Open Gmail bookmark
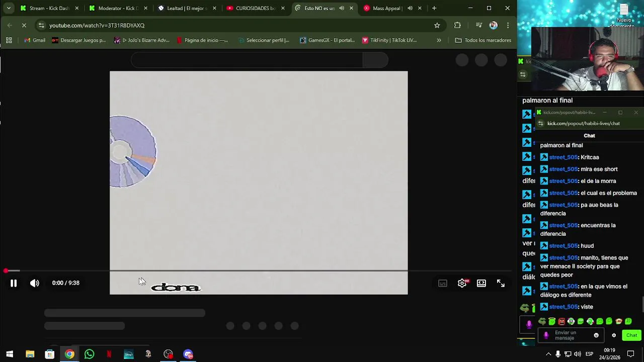644x362 pixels. [35, 40]
